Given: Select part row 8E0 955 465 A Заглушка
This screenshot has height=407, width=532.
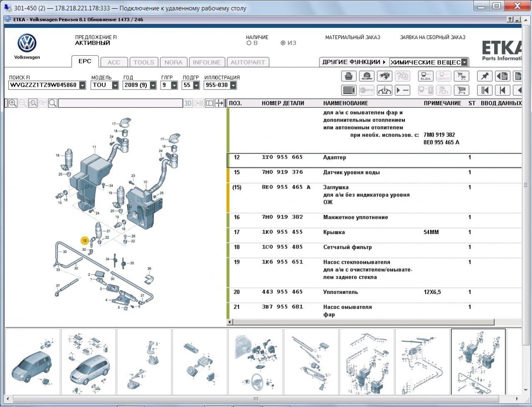Looking at the screenshot, I should click(x=374, y=198).
